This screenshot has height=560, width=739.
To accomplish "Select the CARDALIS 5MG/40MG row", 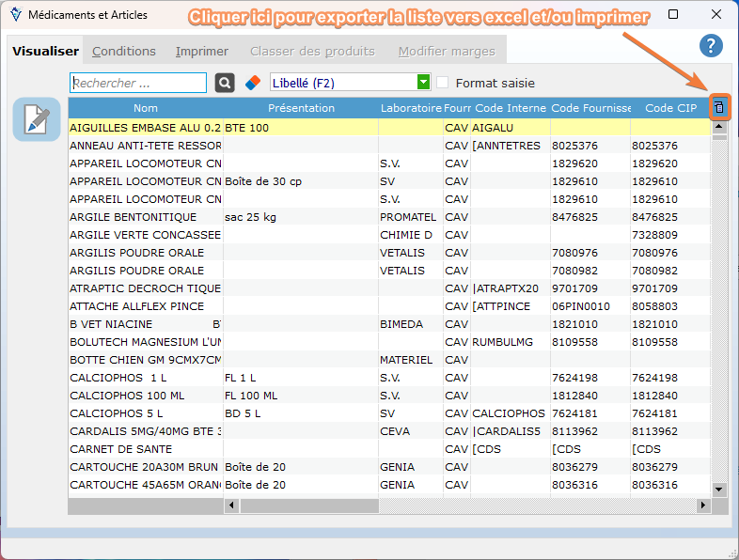I will pos(389,431).
